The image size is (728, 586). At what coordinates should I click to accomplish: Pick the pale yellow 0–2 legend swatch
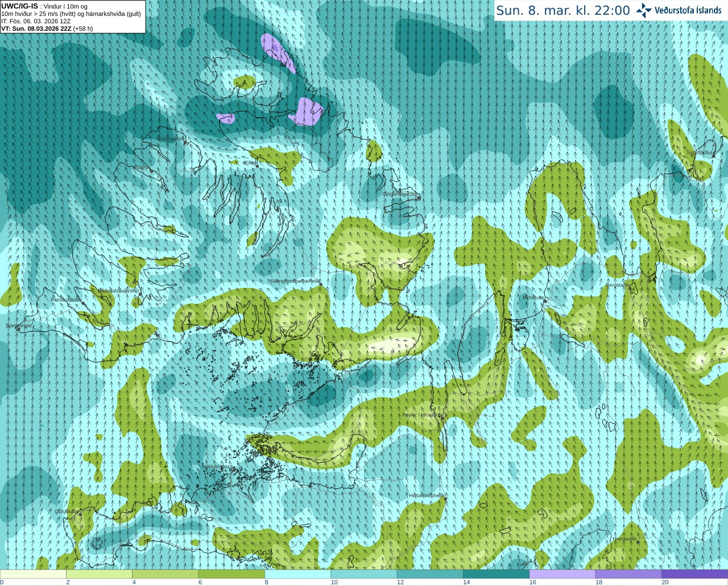coord(33,574)
